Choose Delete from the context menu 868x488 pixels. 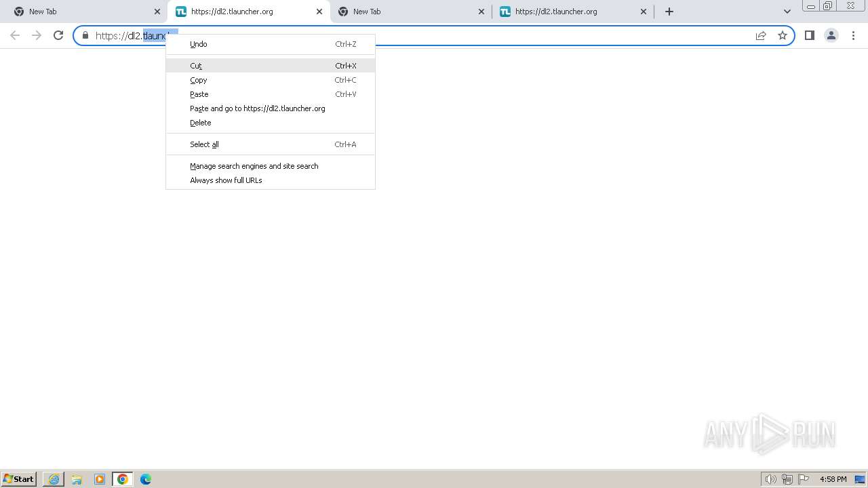click(x=271, y=123)
